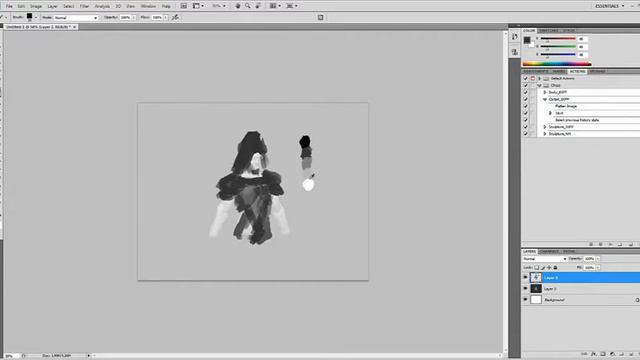Screen dimensions: 640x360
Task: Open the brush Mode dropdown set to Normal
Action: (76, 18)
